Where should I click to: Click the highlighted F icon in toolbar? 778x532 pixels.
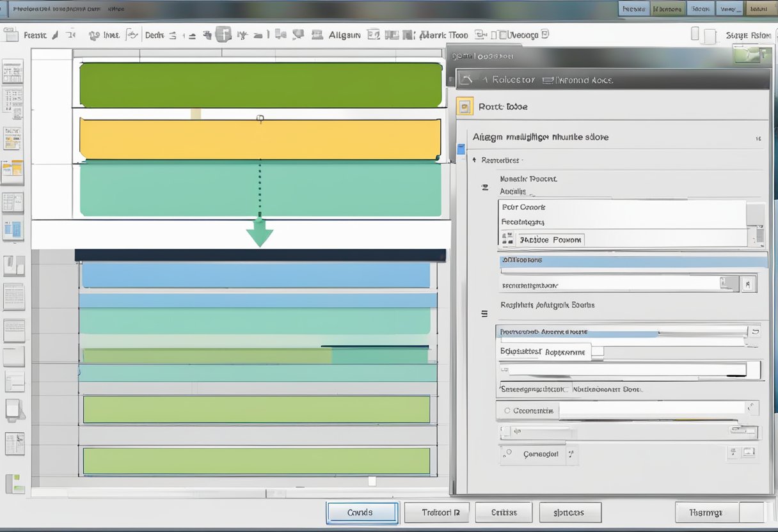(223, 35)
